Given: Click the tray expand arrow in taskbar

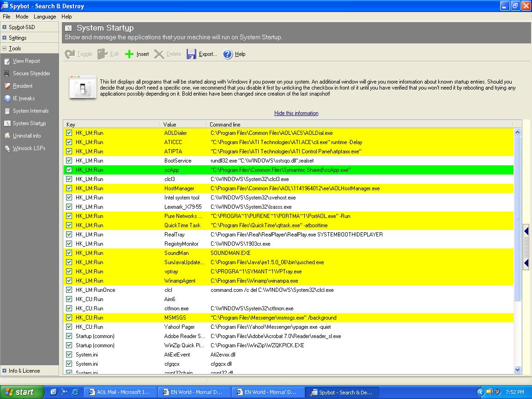Looking at the screenshot, I should [480, 392].
